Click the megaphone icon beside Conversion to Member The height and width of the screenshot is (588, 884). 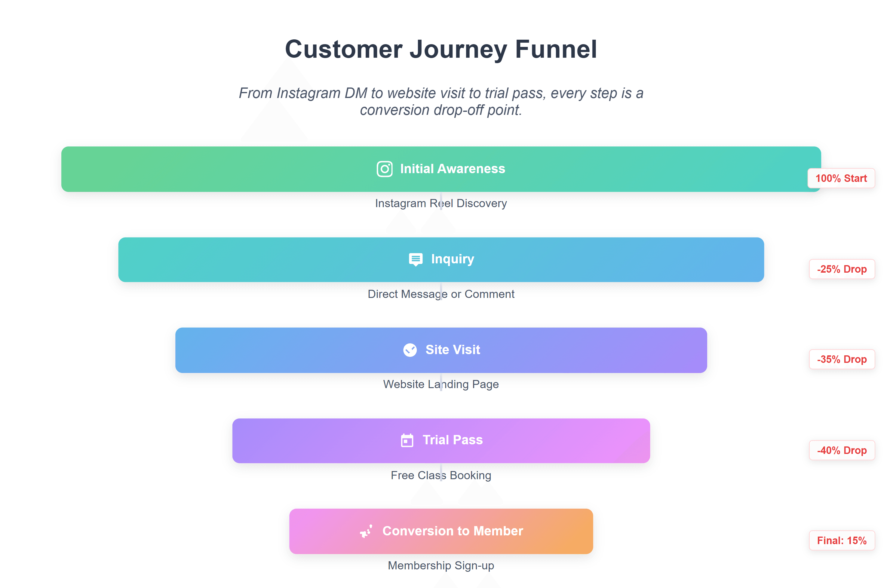pos(366,531)
